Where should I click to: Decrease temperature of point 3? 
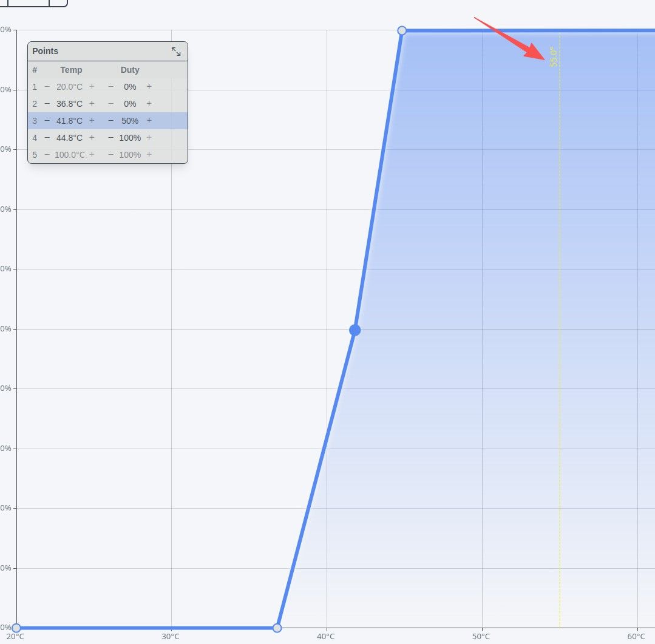[x=47, y=121]
